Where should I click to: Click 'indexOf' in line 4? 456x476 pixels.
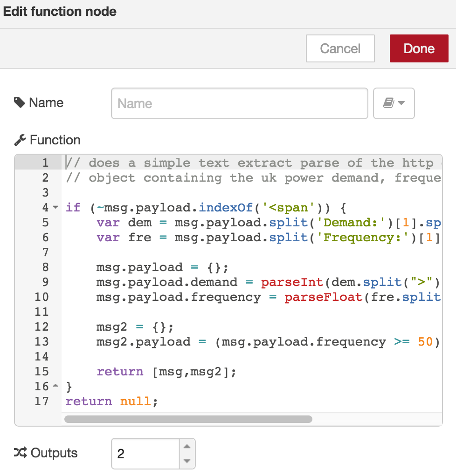pyautogui.click(x=226, y=208)
